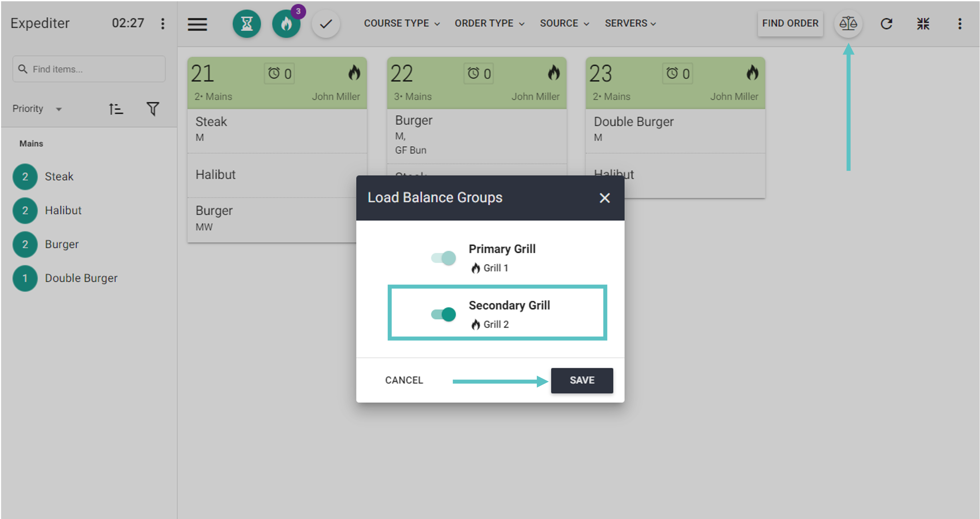Click the sort order icon beside Priority
This screenshot has height=519, width=980.
click(x=116, y=109)
